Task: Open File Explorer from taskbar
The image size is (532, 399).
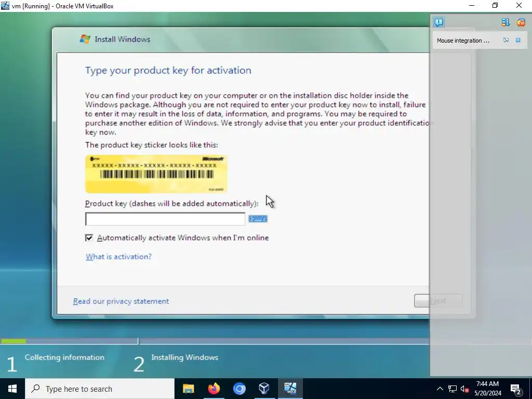Action: tap(188, 389)
